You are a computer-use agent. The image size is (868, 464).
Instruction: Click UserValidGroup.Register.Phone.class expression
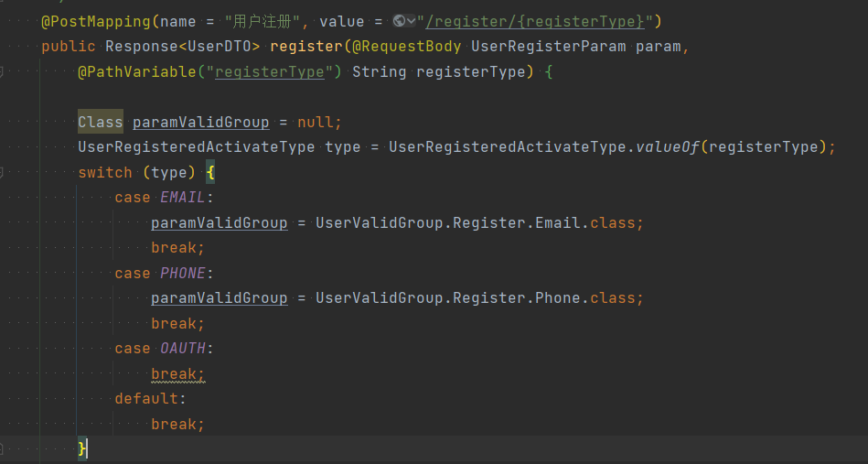(475, 298)
